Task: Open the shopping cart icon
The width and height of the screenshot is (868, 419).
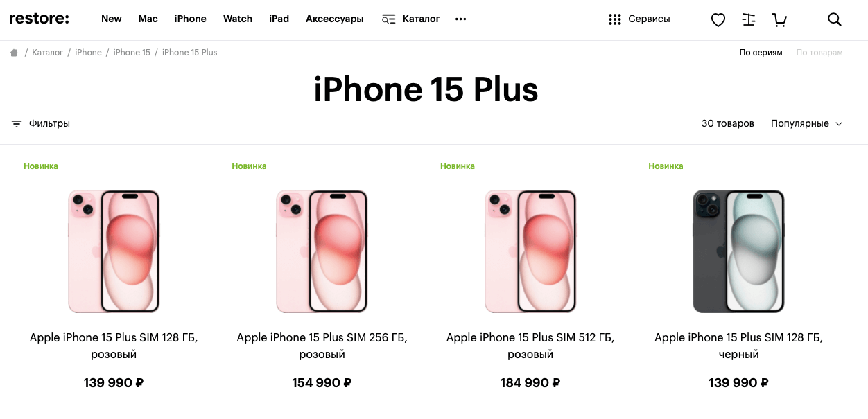Action: click(779, 19)
